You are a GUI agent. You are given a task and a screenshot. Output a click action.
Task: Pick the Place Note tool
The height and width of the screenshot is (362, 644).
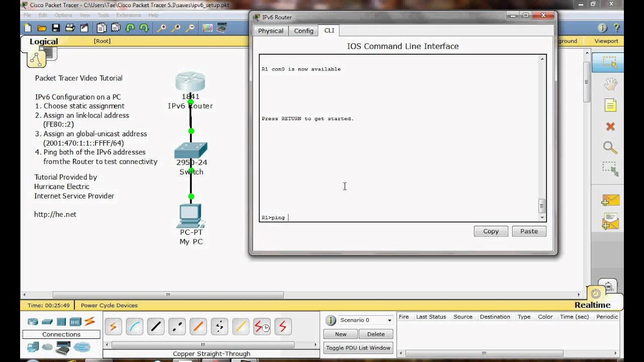point(610,106)
